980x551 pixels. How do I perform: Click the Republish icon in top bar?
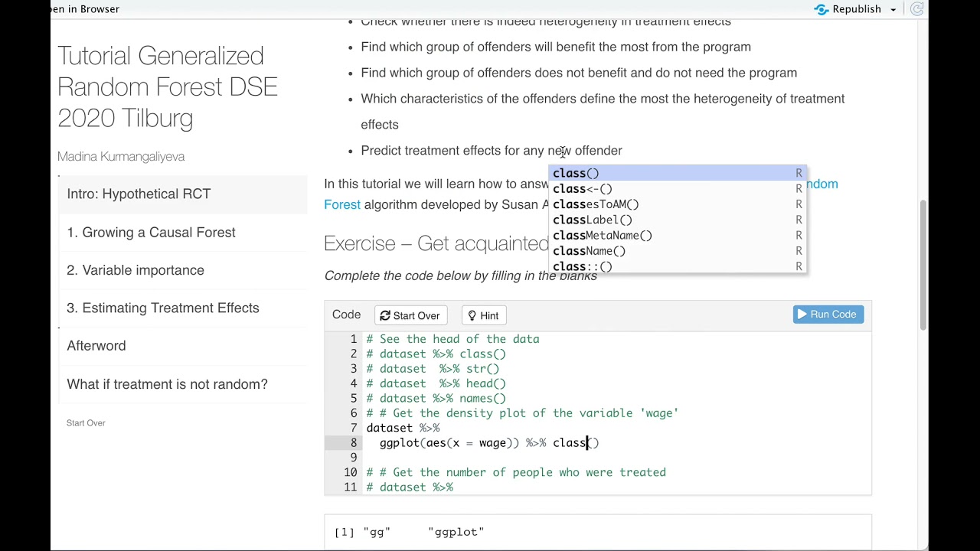point(822,9)
